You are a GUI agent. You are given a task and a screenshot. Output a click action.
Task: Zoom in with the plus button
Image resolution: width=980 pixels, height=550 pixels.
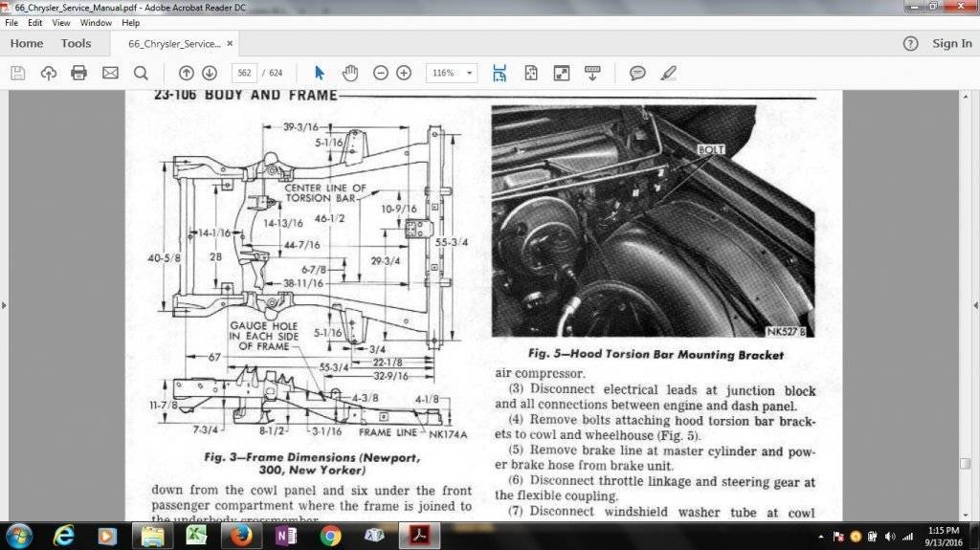tap(404, 73)
